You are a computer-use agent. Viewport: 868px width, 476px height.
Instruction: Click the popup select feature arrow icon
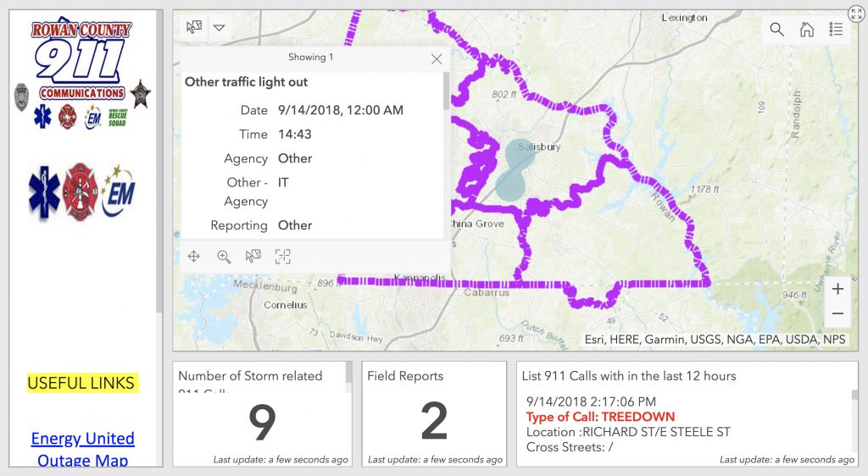[x=253, y=257]
